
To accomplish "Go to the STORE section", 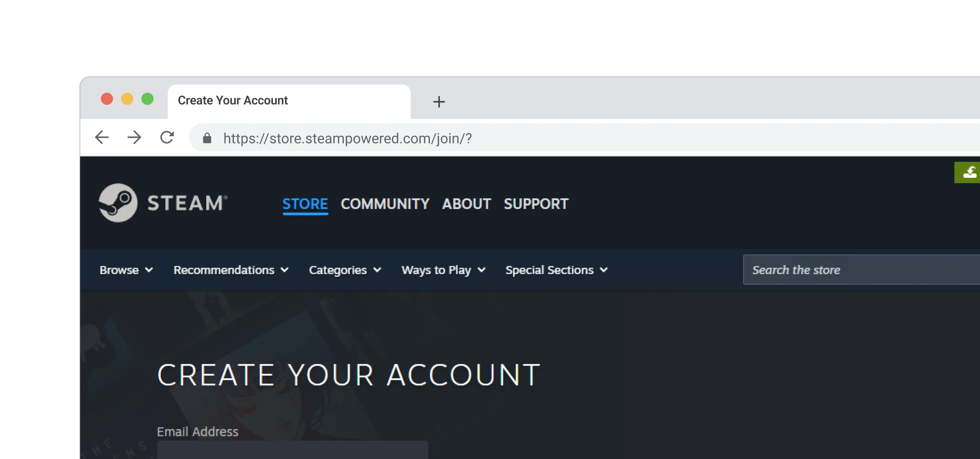I will (x=305, y=204).
